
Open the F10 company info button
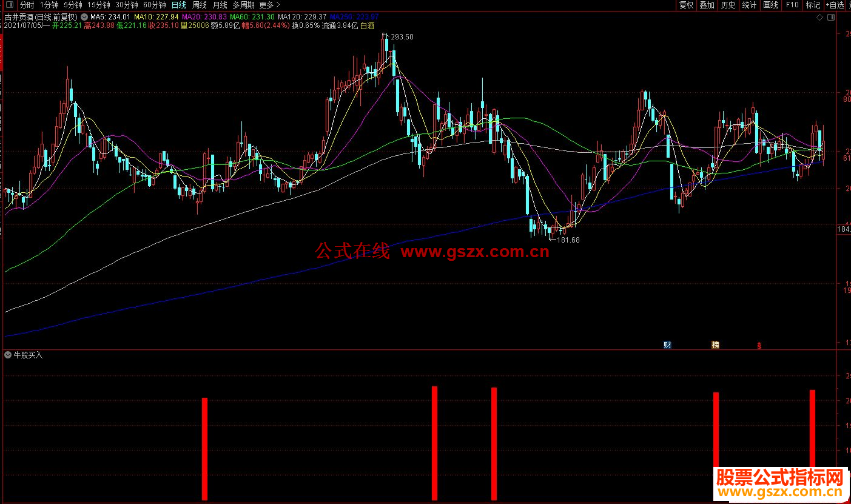(792, 5)
